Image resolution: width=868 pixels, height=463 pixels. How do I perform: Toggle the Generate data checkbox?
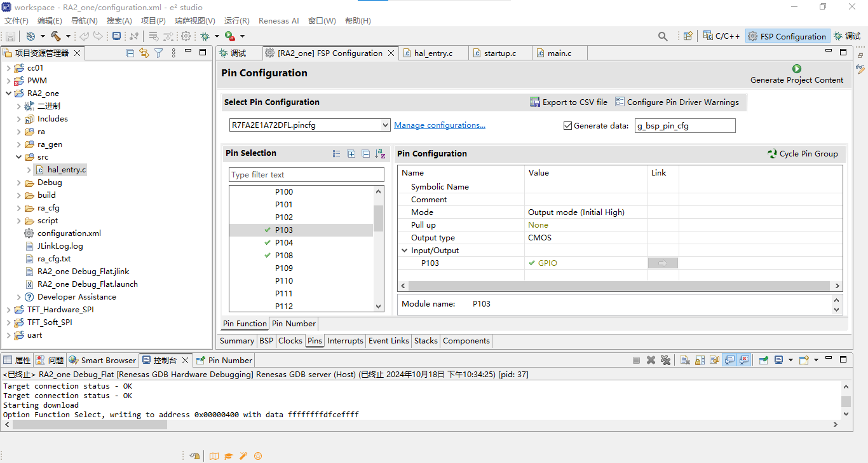[568, 125]
